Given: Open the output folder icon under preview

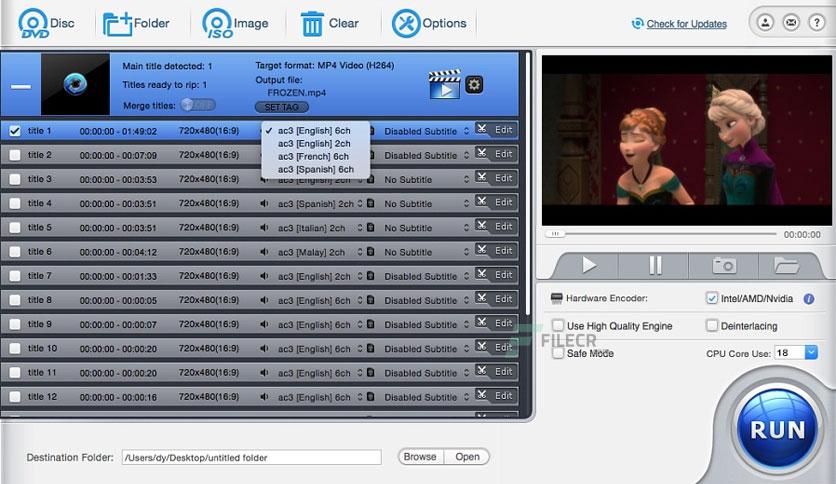Looking at the screenshot, I should pyautogui.click(x=786, y=265).
